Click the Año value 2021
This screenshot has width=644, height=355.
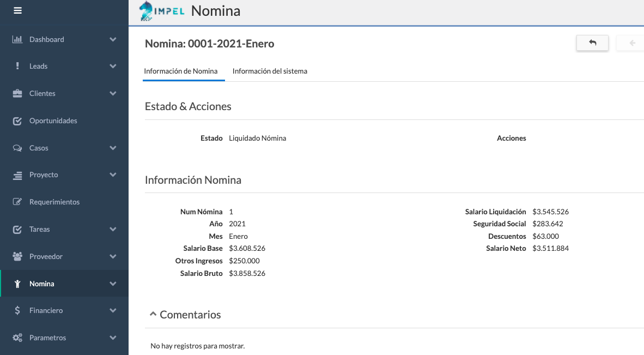238,224
